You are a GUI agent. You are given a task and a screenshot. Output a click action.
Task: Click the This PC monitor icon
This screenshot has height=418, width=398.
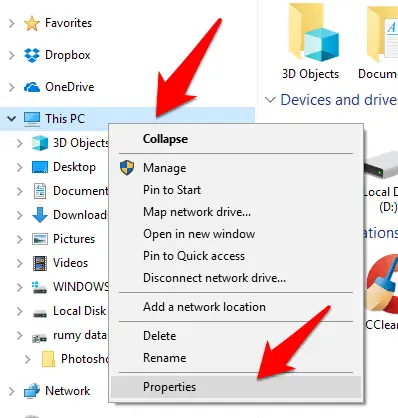pos(32,119)
